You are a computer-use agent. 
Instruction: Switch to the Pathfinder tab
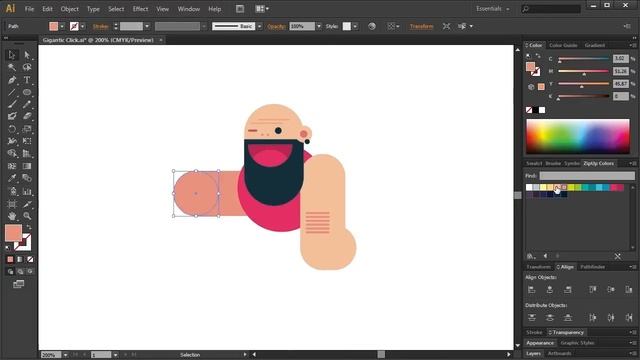click(593, 267)
